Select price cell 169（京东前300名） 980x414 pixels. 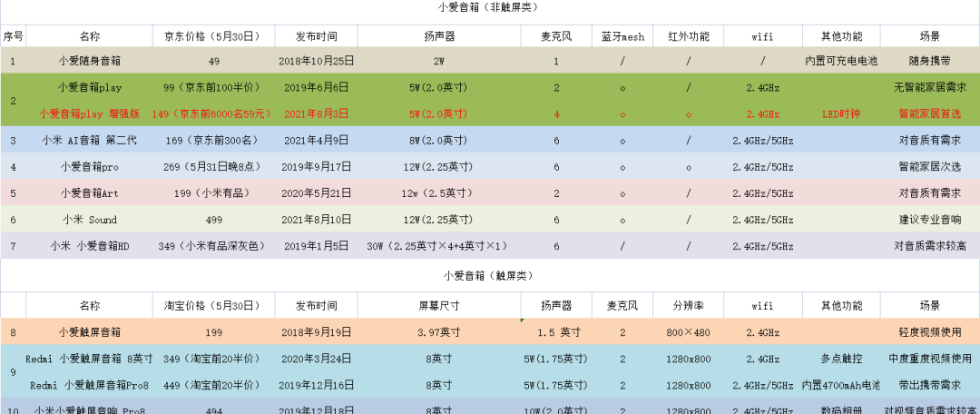click(213, 141)
